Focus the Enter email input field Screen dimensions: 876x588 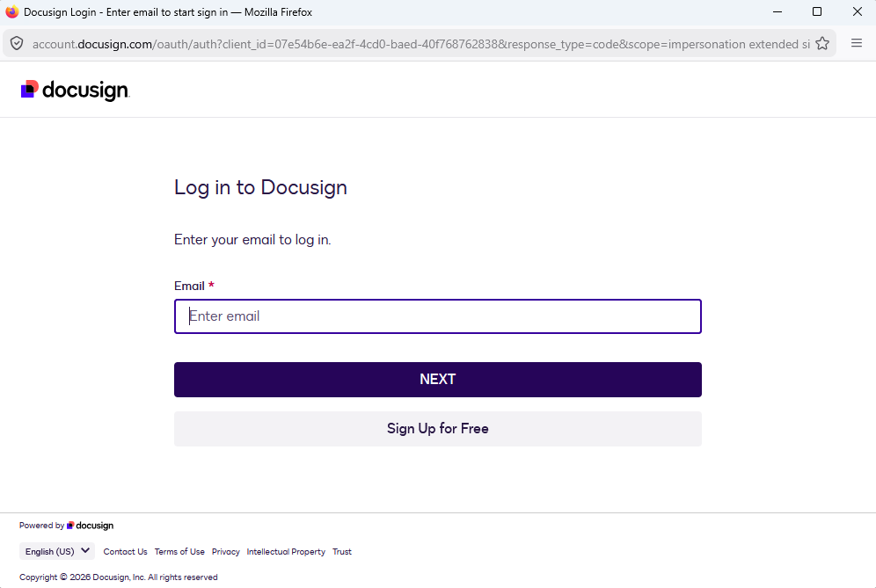[x=437, y=316]
